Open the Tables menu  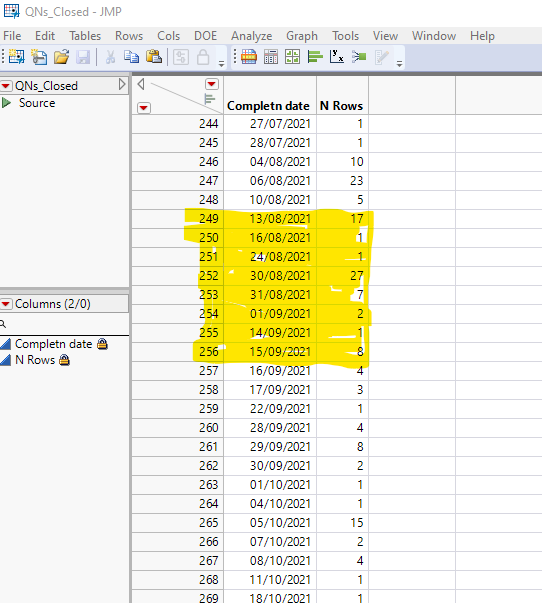pyautogui.click(x=85, y=36)
